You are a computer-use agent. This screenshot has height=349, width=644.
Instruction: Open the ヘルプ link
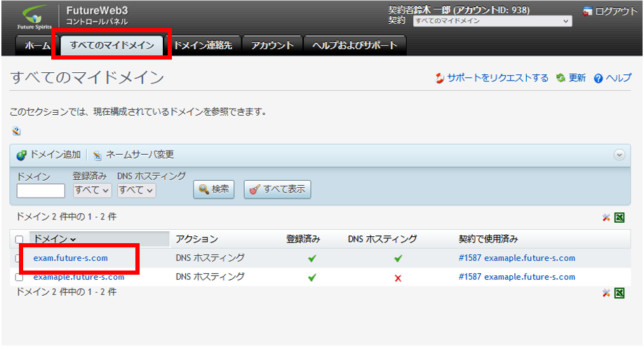619,78
